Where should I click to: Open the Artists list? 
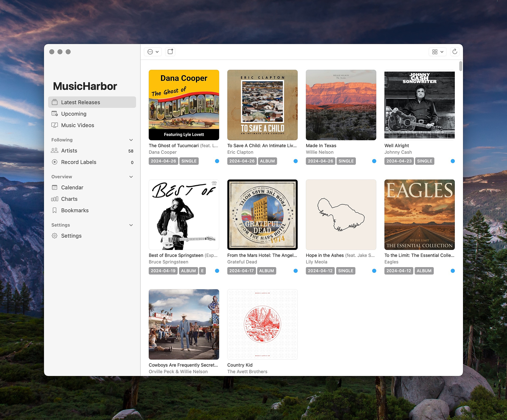click(92, 151)
